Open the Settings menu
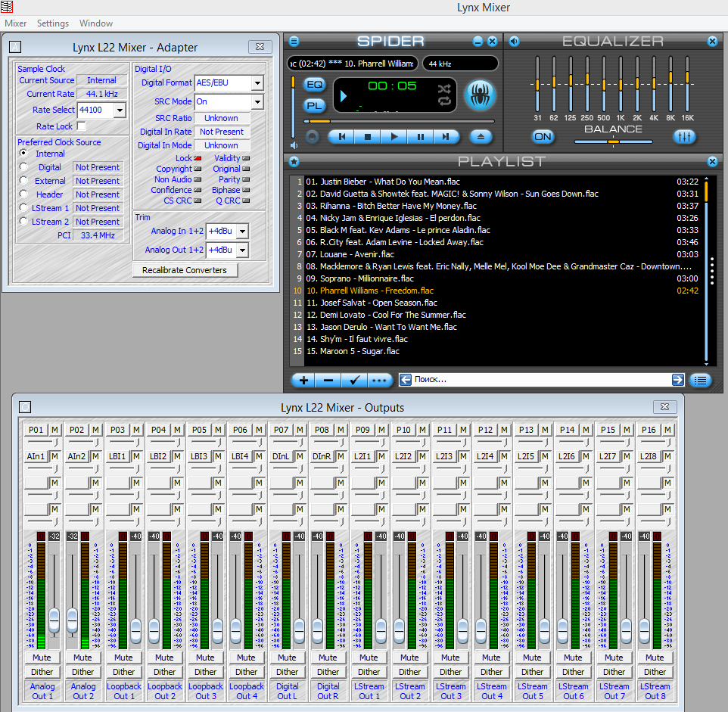Viewport: 728px width, 712px height. (x=53, y=23)
